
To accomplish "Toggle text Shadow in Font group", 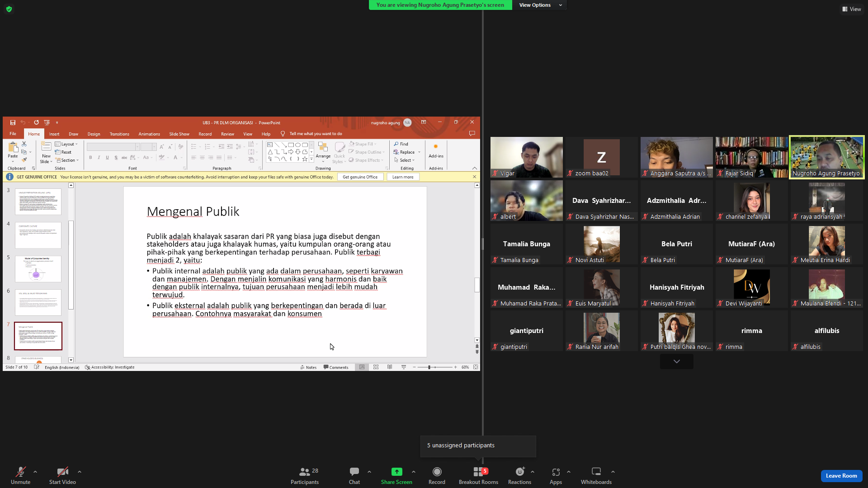I will pos(116,158).
